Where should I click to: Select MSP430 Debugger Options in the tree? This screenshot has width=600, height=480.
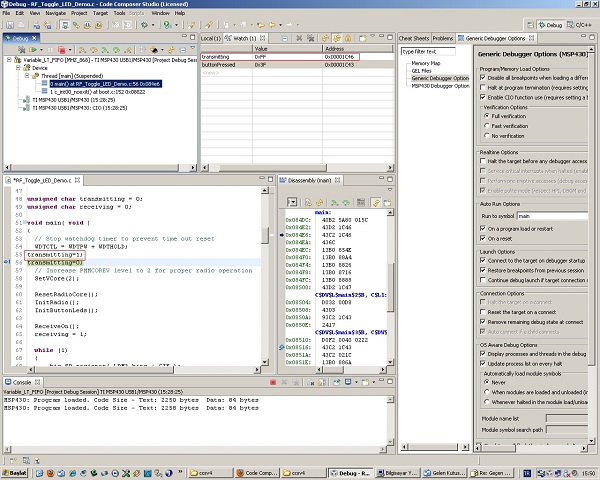[x=440, y=86]
